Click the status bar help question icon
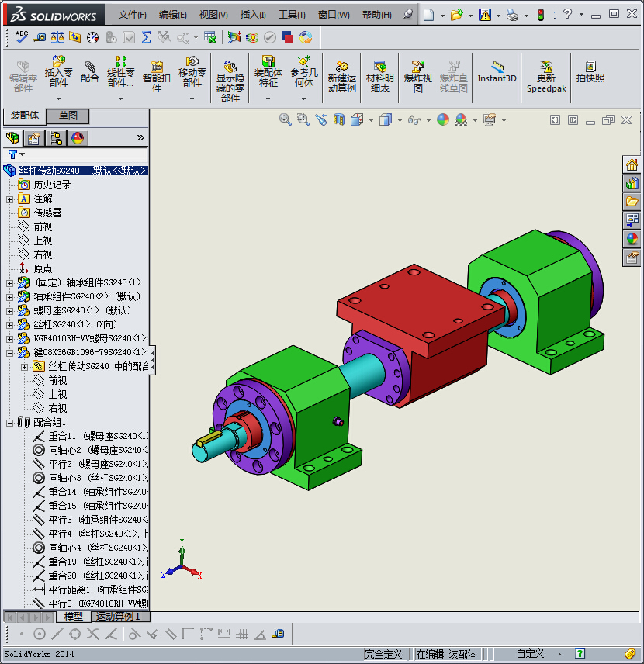 [x=580, y=654]
